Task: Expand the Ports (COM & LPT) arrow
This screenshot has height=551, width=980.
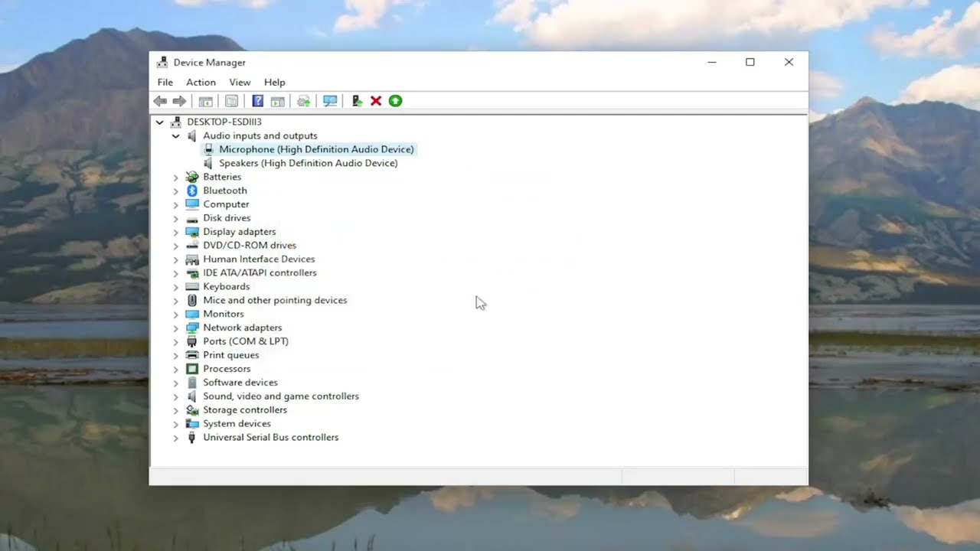Action: coord(175,342)
